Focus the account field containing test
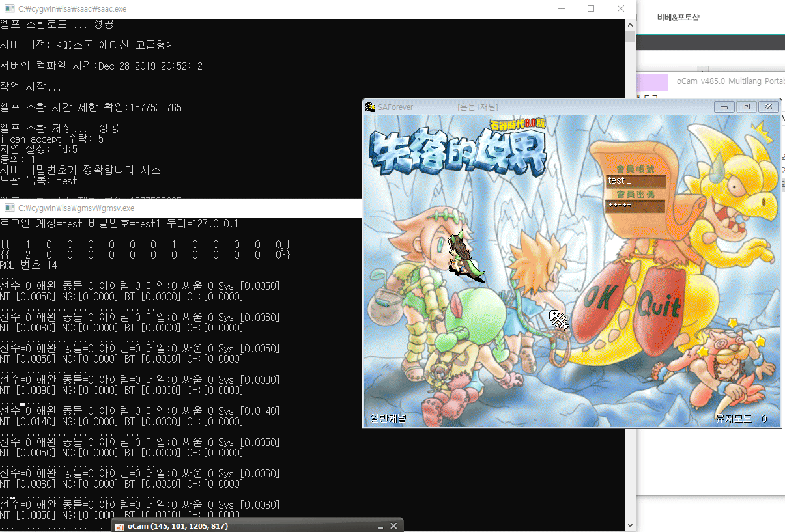The height and width of the screenshot is (532, 785). click(636, 181)
